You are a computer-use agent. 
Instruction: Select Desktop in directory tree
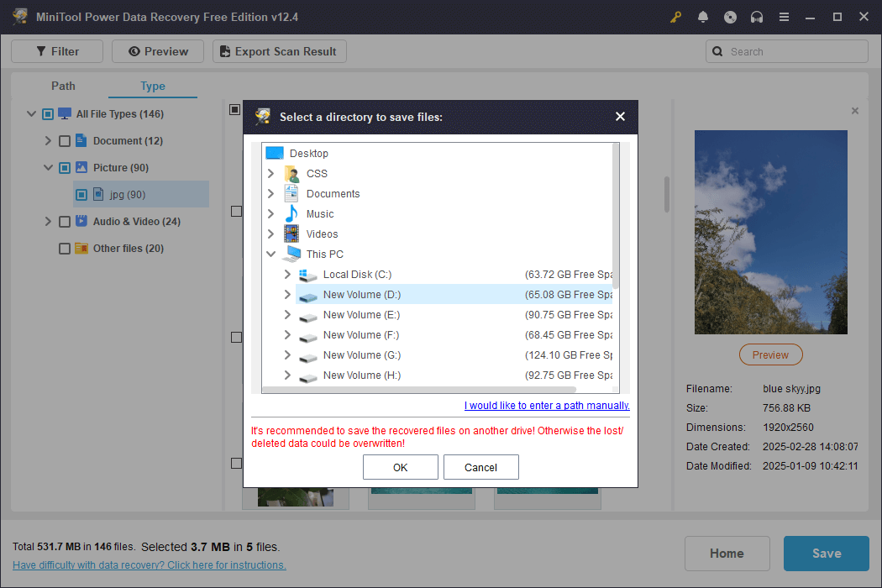309,153
